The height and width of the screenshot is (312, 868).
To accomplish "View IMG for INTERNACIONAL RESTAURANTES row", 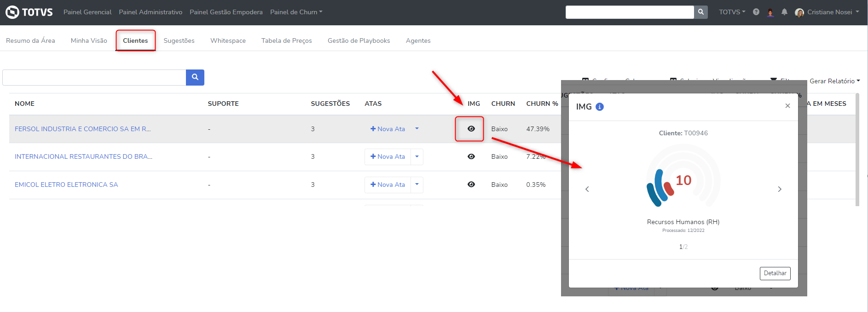I will (x=471, y=156).
